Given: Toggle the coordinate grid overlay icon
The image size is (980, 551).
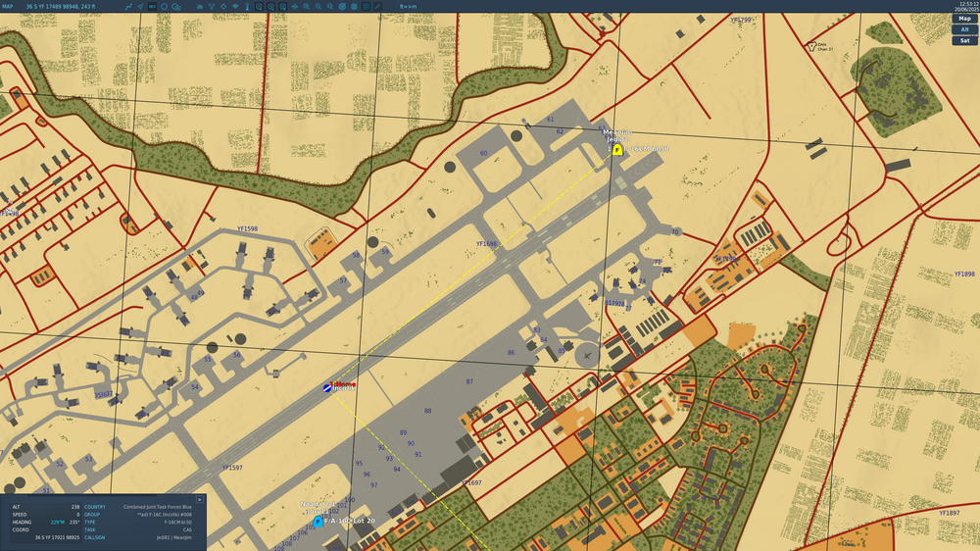Looking at the screenshot, I should coord(366,6).
